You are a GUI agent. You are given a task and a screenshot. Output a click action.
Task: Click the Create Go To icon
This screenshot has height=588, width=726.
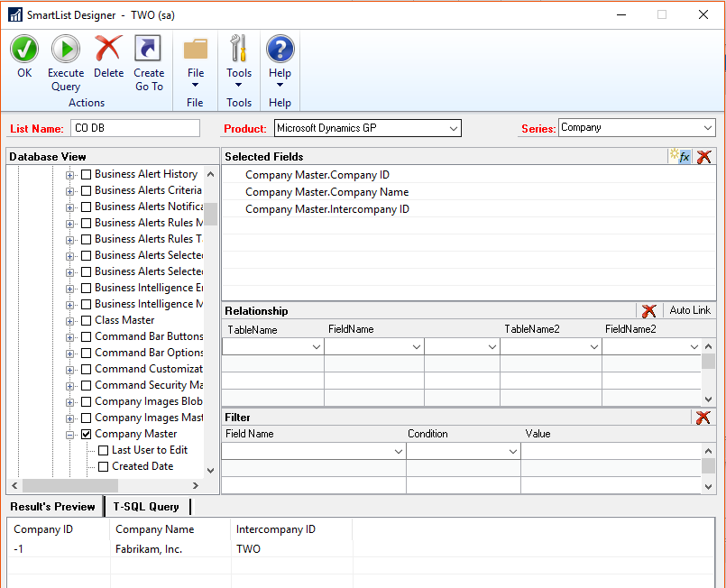pyautogui.click(x=148, y=49)
